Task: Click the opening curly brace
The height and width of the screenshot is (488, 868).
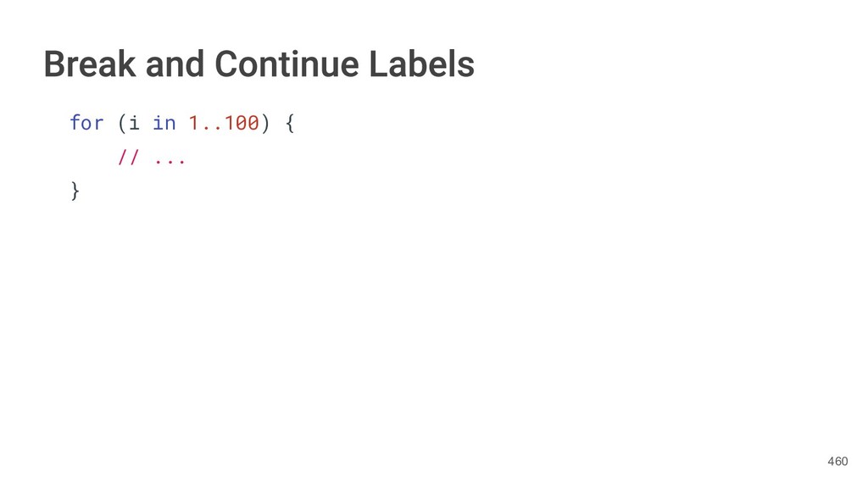Action: (289, 124)
